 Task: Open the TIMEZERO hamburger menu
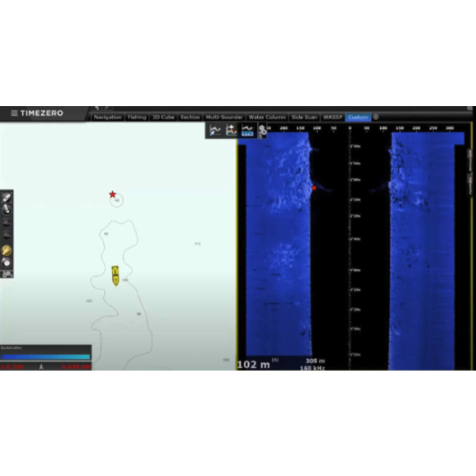pos(14,114)
